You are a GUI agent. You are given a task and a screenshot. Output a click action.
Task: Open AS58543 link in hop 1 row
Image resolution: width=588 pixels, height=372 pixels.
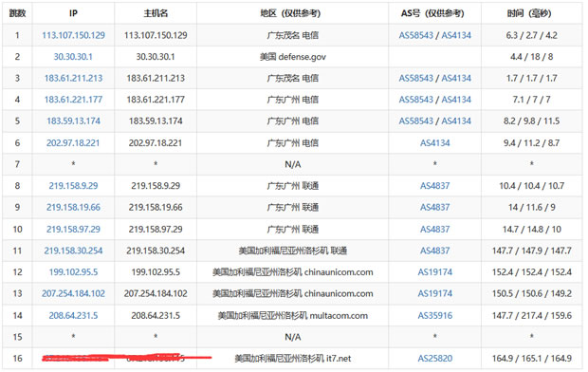(416, 35)
